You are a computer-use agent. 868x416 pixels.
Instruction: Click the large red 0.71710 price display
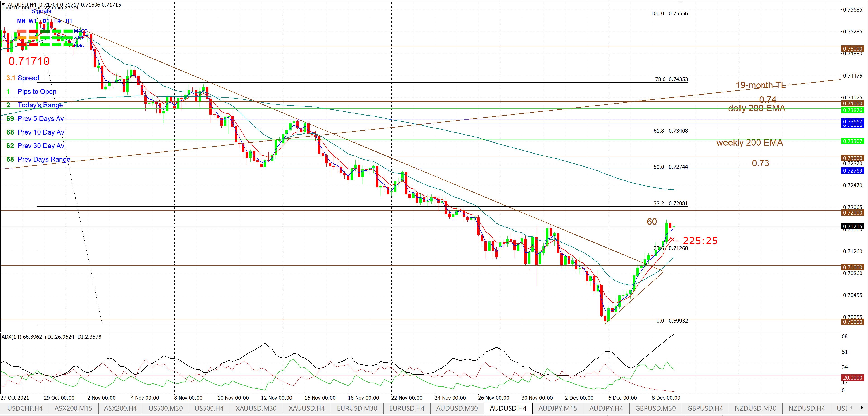[x=29, y=61]
